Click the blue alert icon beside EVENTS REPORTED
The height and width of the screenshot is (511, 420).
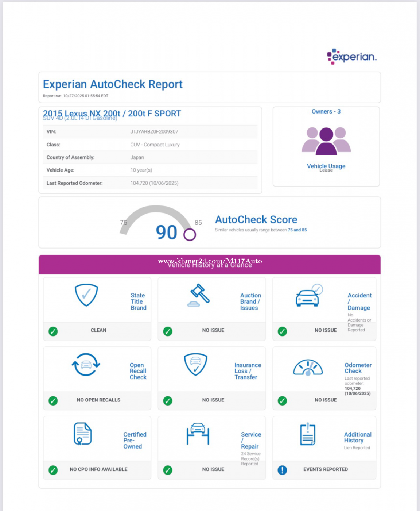pyautogui.click(x=282, y=470)
